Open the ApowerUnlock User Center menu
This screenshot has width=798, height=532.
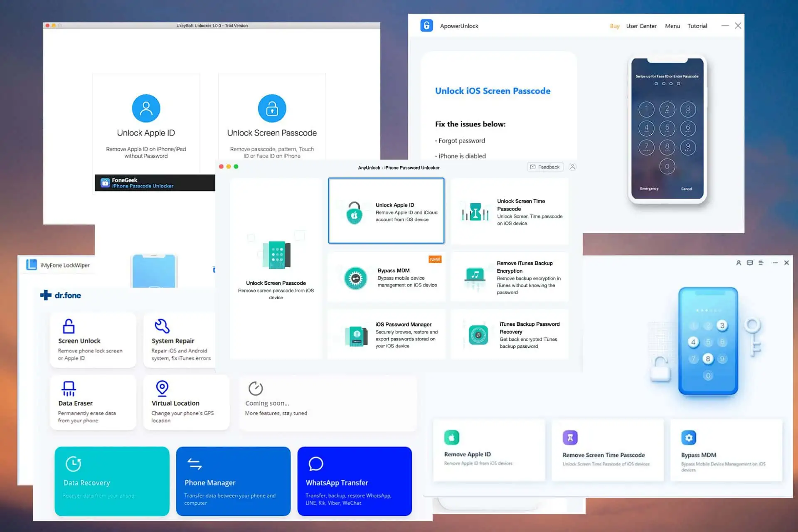click(641, 26)
